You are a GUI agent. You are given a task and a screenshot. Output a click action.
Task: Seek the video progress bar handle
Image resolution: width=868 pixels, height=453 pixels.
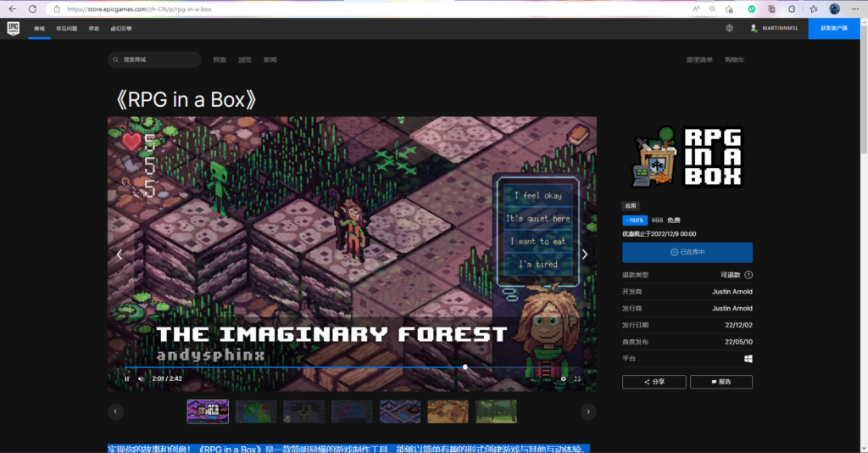465,366
